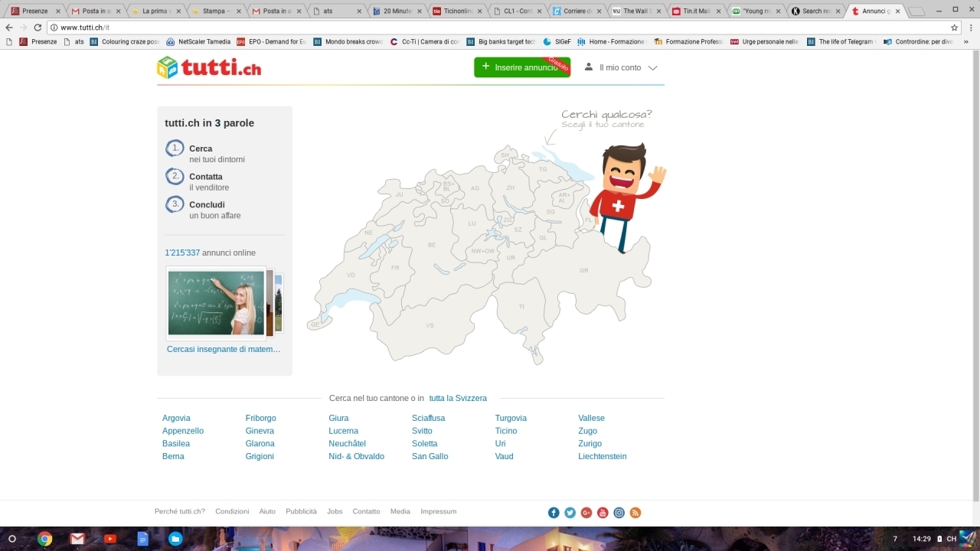980x551 pixels.
Task: Open tutti.ch Facebook page via footer icon
Action: click(x=554, y=512)
